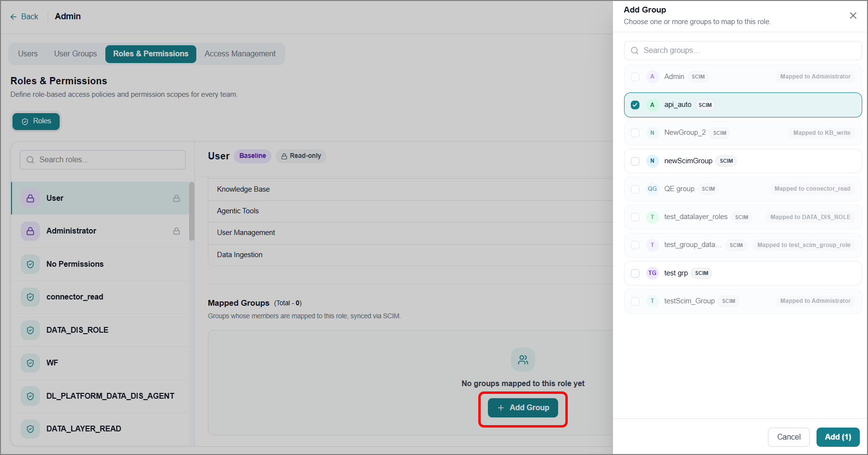The width and height of the screenshot is (868, 455).
Task: Tick the NewGroup_2 checkbox
Action: (x=635, y=133)
